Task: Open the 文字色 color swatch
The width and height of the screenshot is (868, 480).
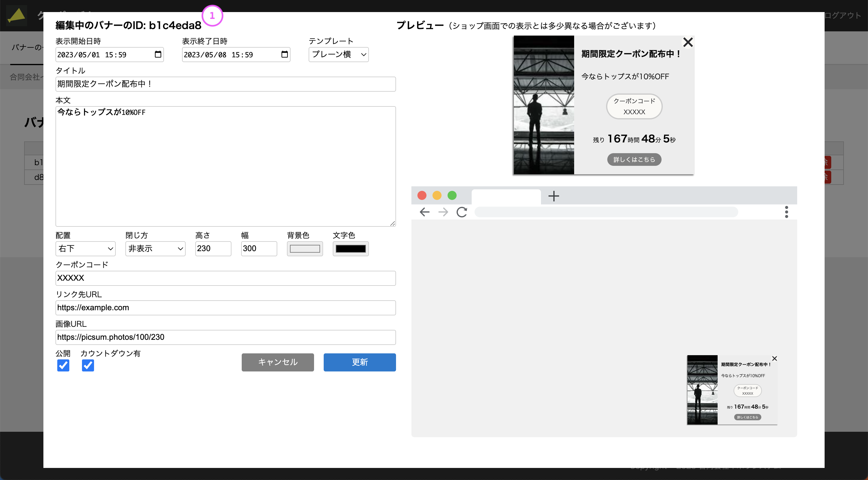Action: (351, 248)
